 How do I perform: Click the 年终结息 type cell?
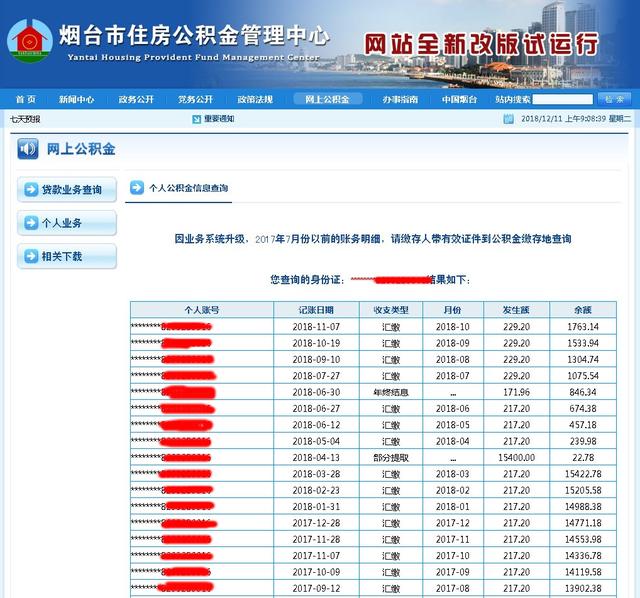[x=391, y=392]
